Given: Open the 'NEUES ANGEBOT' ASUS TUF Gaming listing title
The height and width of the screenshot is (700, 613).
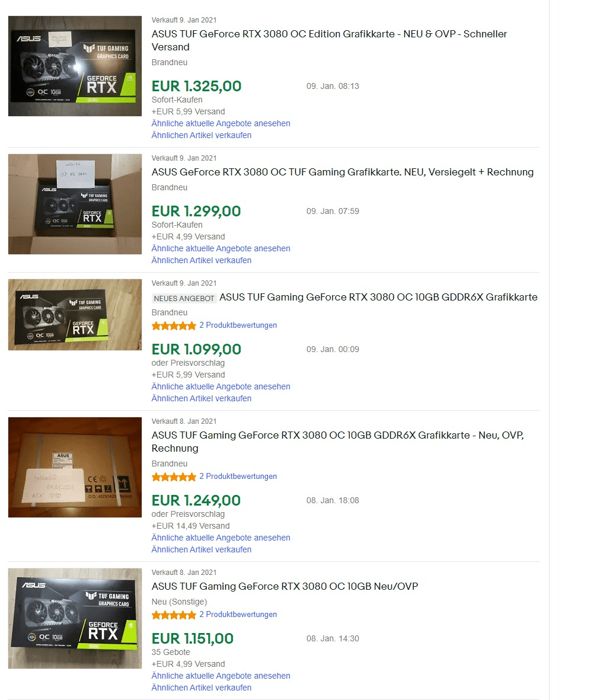Looking at the screenshot, I should [x=378, y=297].
